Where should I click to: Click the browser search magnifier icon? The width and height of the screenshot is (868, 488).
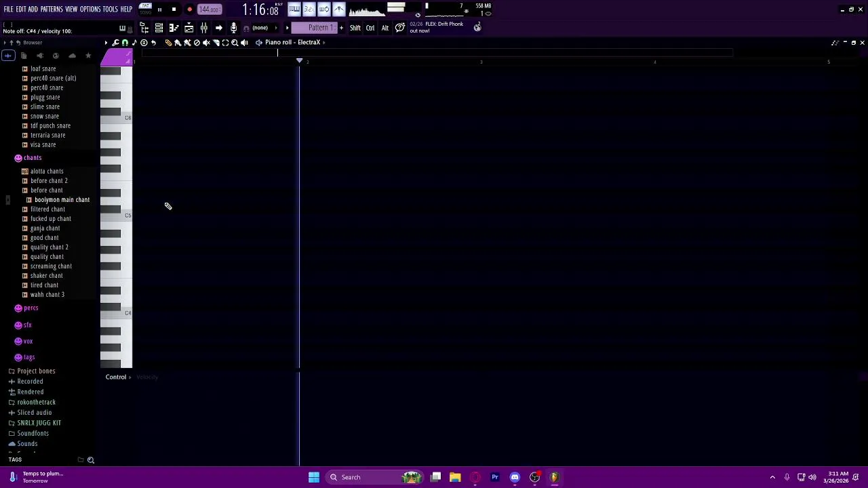pos(90,460)
